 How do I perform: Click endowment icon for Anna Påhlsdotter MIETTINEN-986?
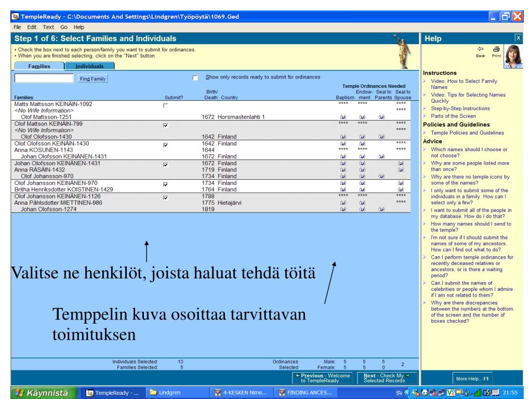pyautogui.click(x=362, y=203)
